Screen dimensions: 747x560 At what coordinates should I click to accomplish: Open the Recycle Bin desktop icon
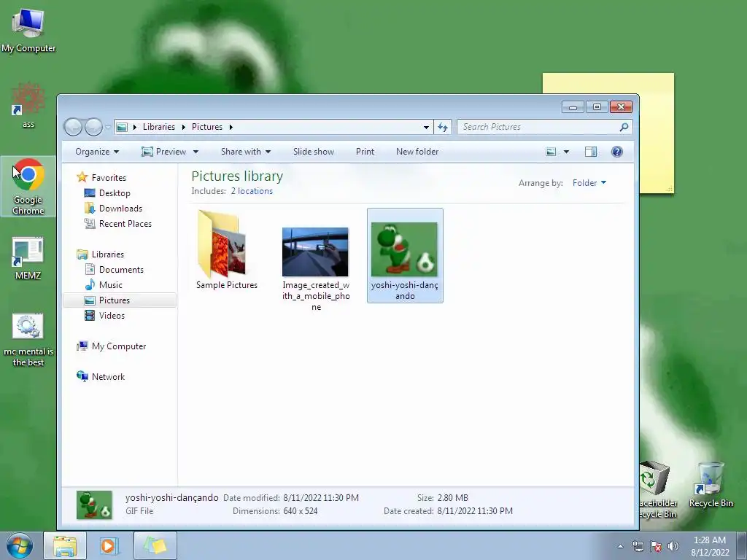pyautogui.click(x=711, y=484)
